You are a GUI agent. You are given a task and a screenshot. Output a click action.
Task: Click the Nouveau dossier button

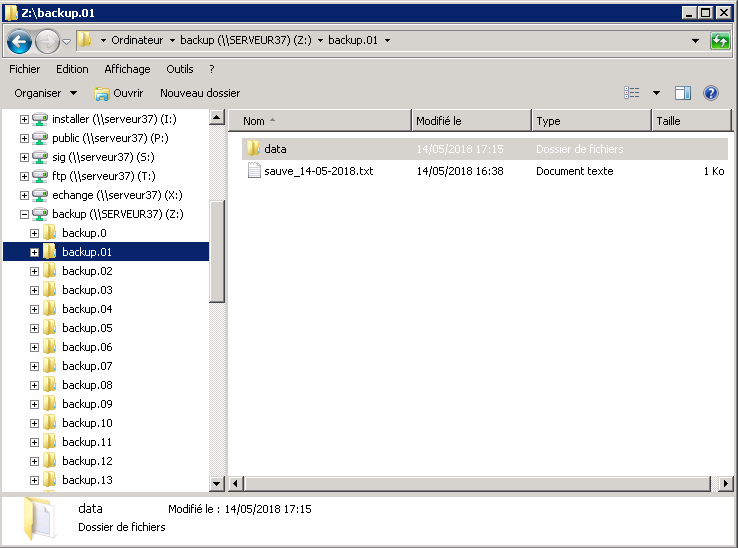[200, 93]
